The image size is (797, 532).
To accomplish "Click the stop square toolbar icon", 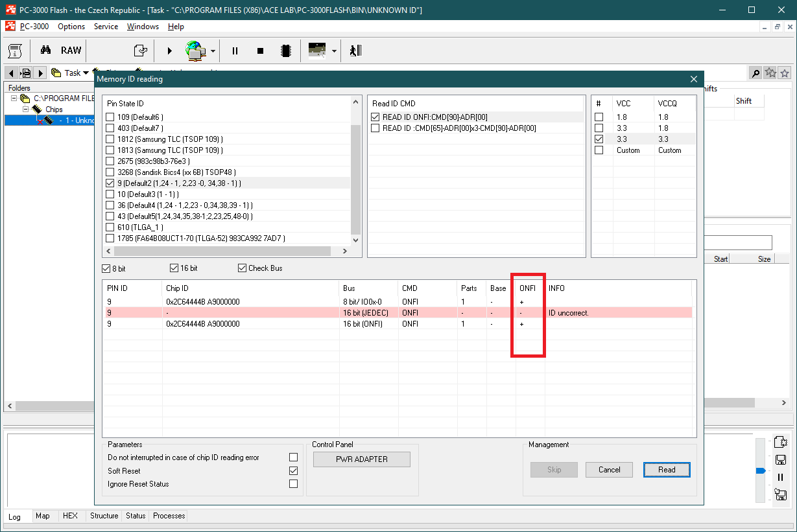I will [x=260, y=51].
